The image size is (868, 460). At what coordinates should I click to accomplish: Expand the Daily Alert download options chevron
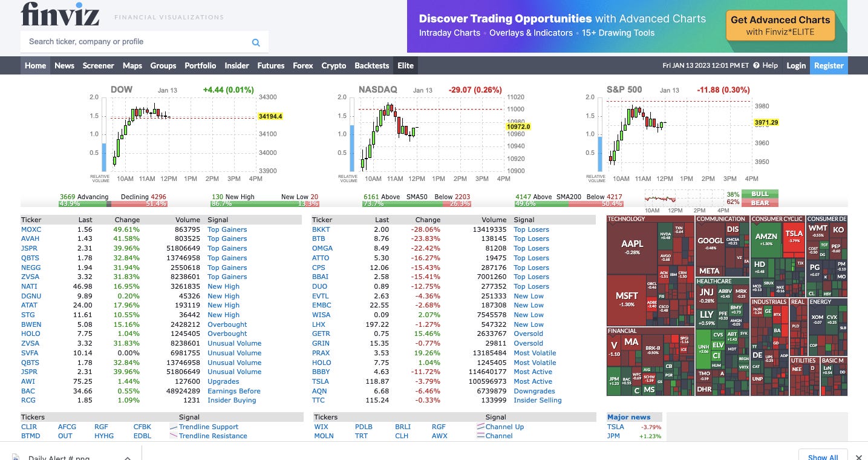point(126,457)
